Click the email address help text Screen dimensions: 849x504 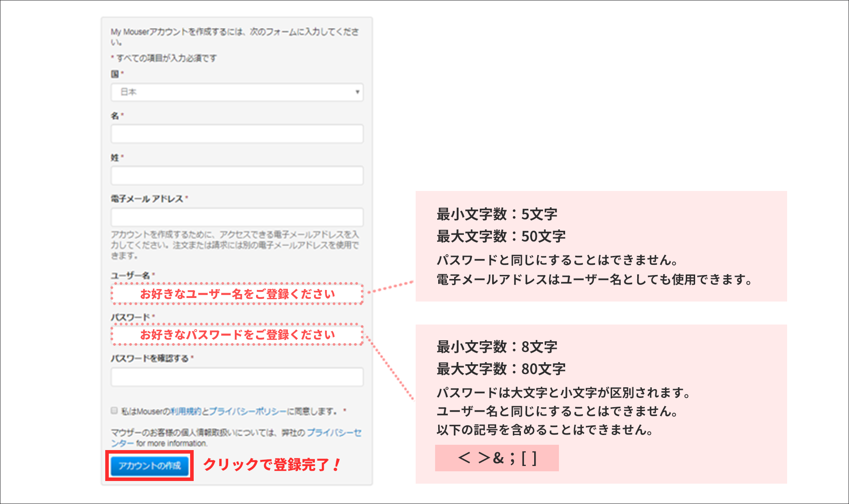click(236, 244)
